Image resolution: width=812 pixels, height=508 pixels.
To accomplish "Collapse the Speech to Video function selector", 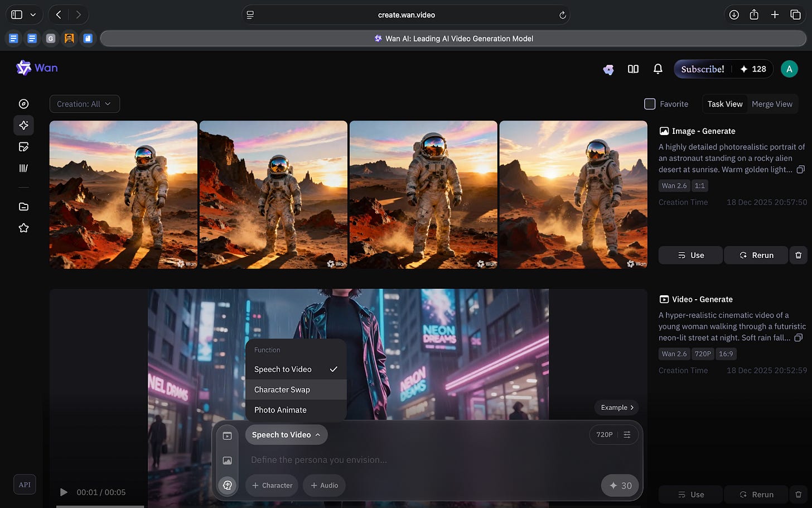I will [x=286, y=435].
